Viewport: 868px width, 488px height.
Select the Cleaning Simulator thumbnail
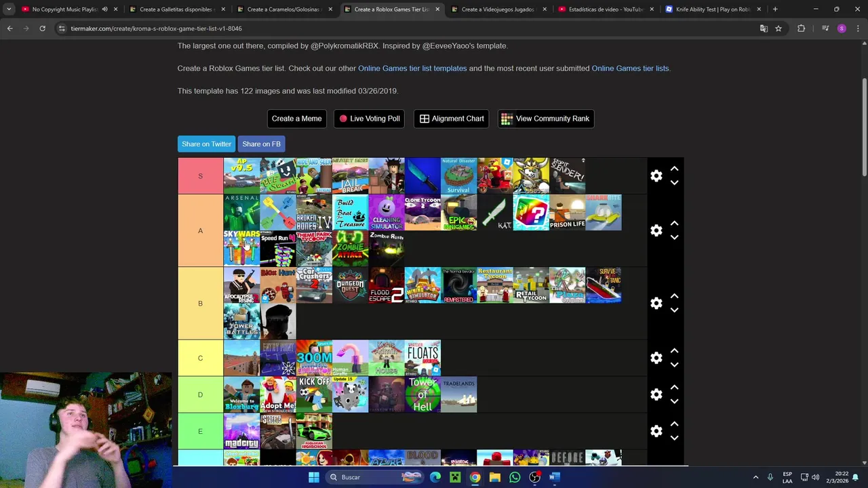(x=387, y=212)
